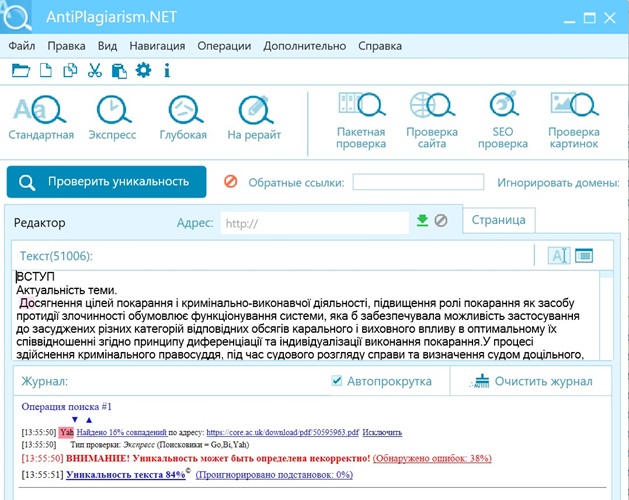
Task: Switch to the panel view mode icon
Action: pyautogui.click(x=584, y=255)
